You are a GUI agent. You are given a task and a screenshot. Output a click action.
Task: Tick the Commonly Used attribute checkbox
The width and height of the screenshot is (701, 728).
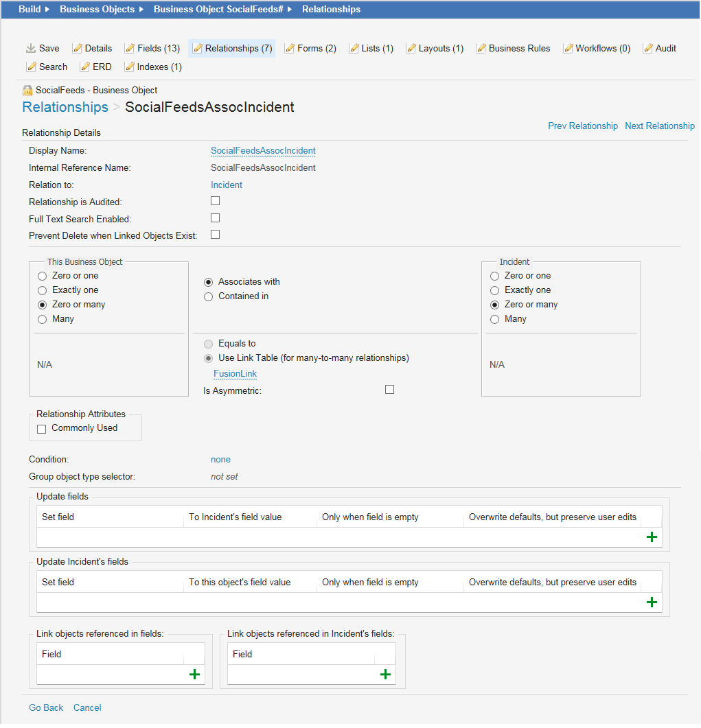pos(42,429)
